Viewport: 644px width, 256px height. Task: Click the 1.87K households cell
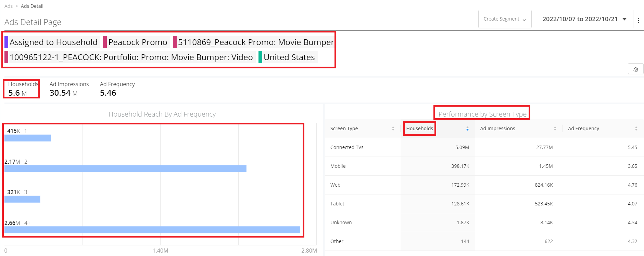click(x=463, y=223)
